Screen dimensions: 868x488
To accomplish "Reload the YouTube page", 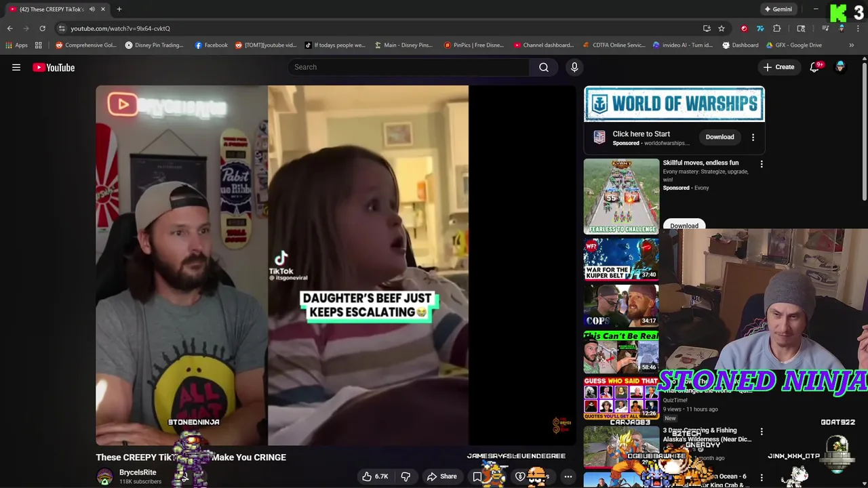I will pyautogui.click(x=42, y=28).
